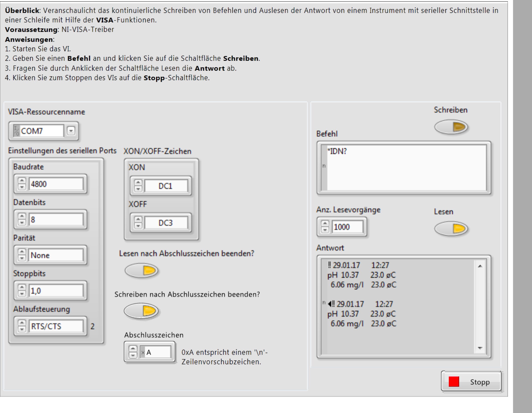Open the Ablaufsteuerung RTS/CTS selector

tap(56, 326)
